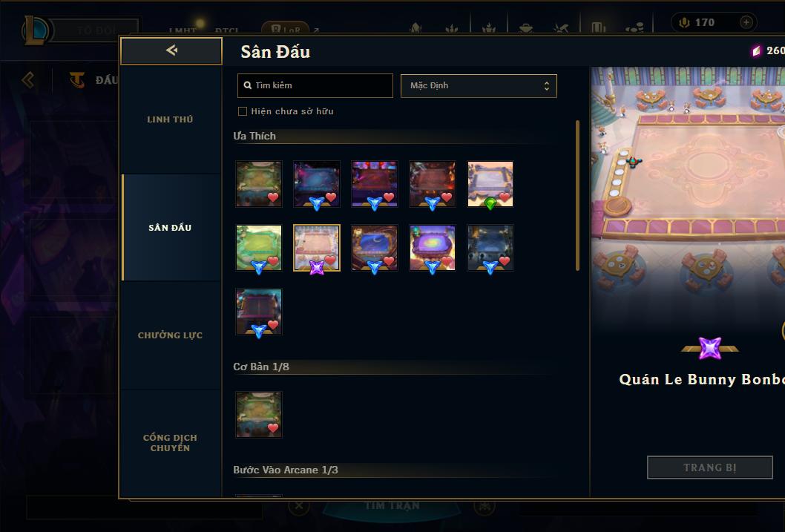Screen dimensions: 785x532
Task: Click the green gem badge on the fifth favorite arena
Action: 490,203
